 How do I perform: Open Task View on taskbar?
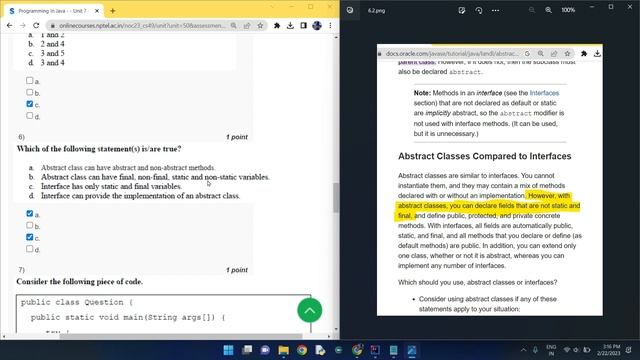247,350
